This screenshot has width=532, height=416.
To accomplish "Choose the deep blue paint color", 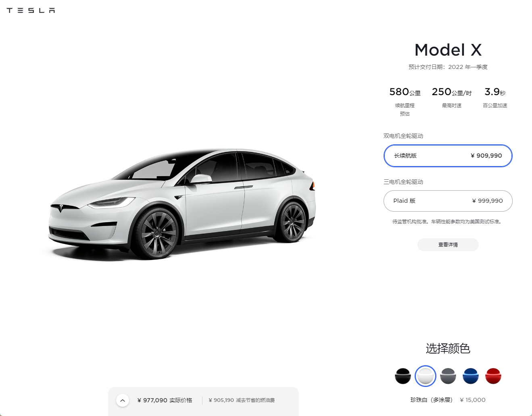I will click(471, 376).
